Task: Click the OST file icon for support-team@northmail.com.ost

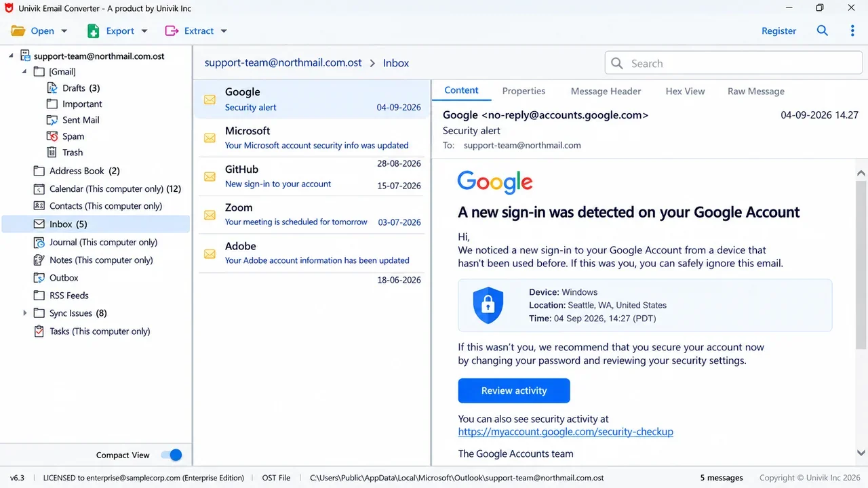Action: pyautogui.click(x=26, y=56)
